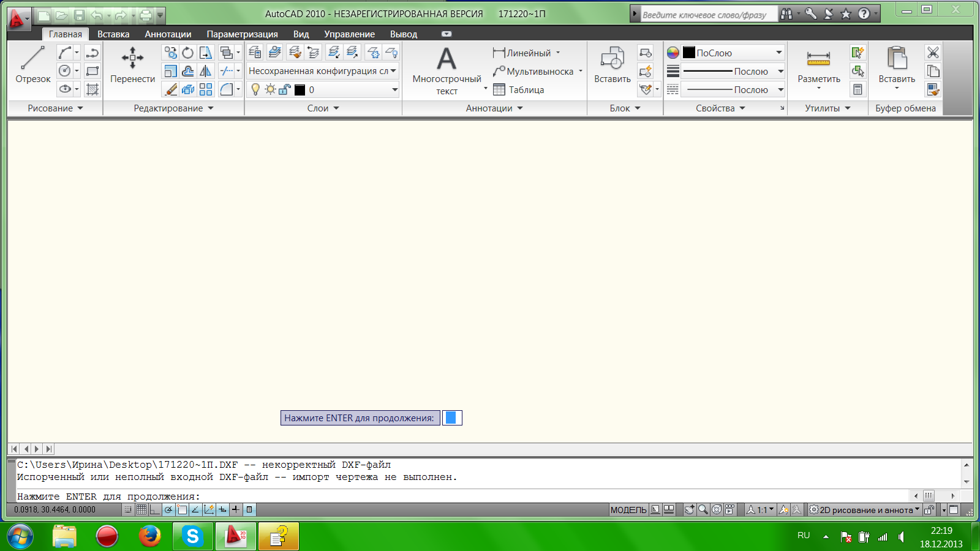
Task: Click the МОДЕЛЬ status bar button
Action: tap(628, 509)
